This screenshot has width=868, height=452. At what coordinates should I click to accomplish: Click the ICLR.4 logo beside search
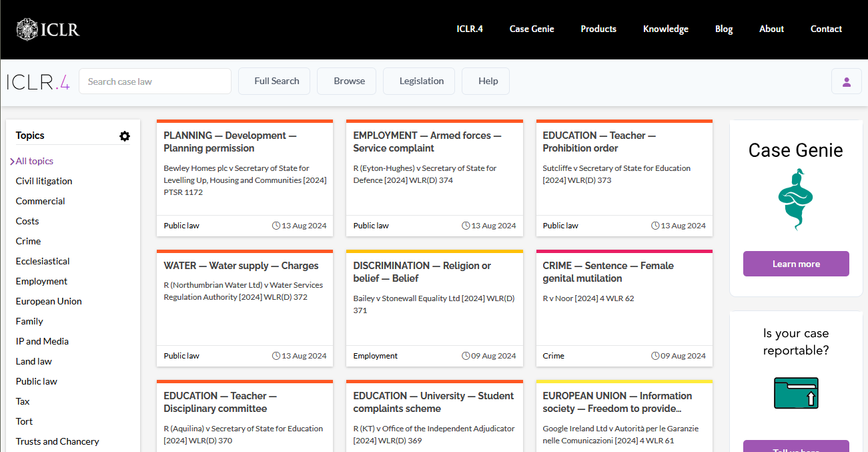[38, 81]
